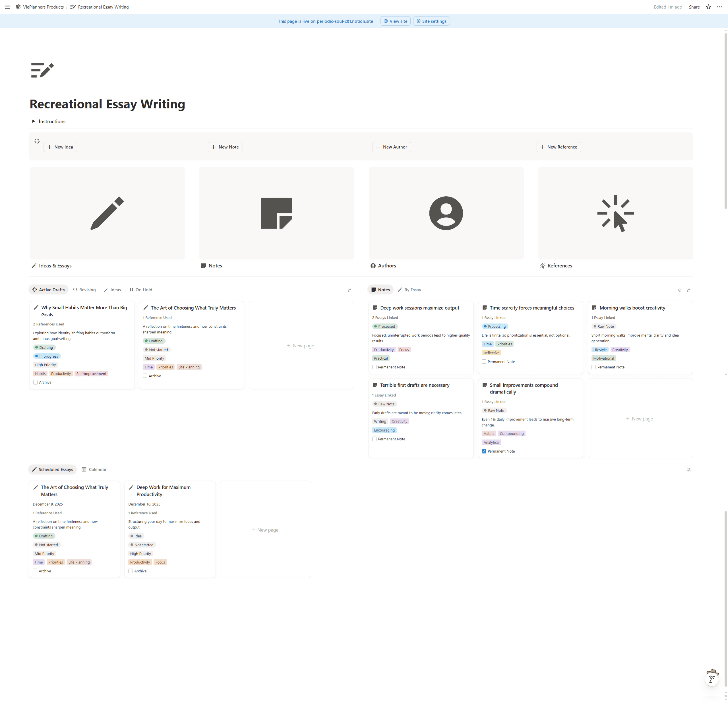This screenshot has width=728, height=703.
Task: Click the Productivity tag on Deep work note
Action: [383, 350]
